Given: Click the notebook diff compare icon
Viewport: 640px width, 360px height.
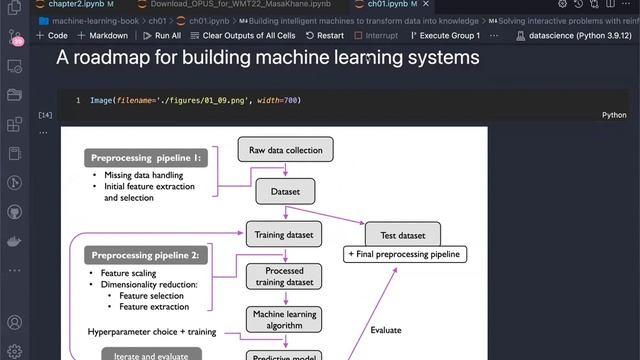Looking at the screenshot, I should [x=594, y=4].
